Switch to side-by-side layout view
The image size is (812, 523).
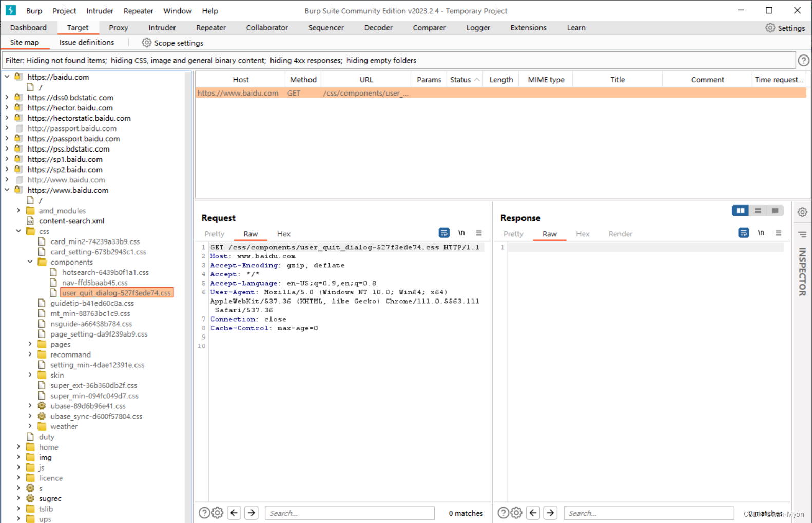(740, 211)
